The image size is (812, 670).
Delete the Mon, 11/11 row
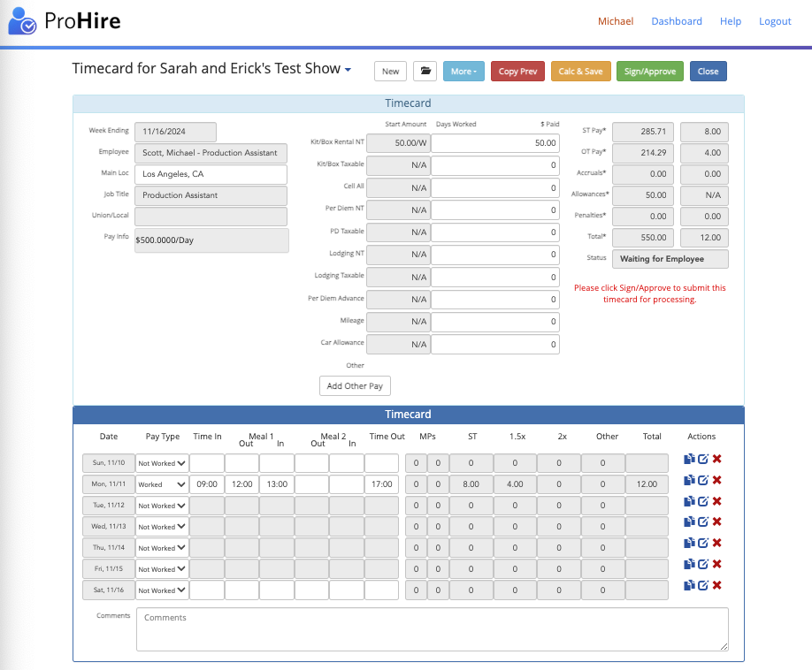pos(716,480)
